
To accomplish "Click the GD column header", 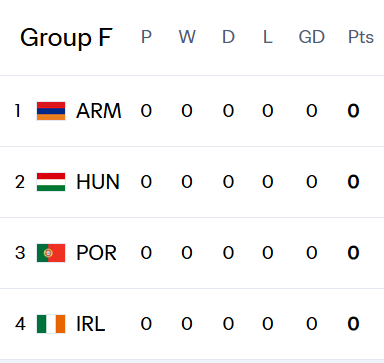I will click(312, 37).
